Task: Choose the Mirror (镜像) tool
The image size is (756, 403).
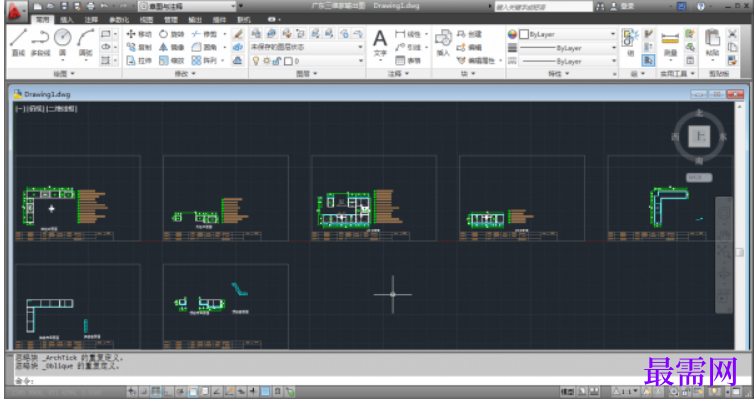Action: (172, 47)
